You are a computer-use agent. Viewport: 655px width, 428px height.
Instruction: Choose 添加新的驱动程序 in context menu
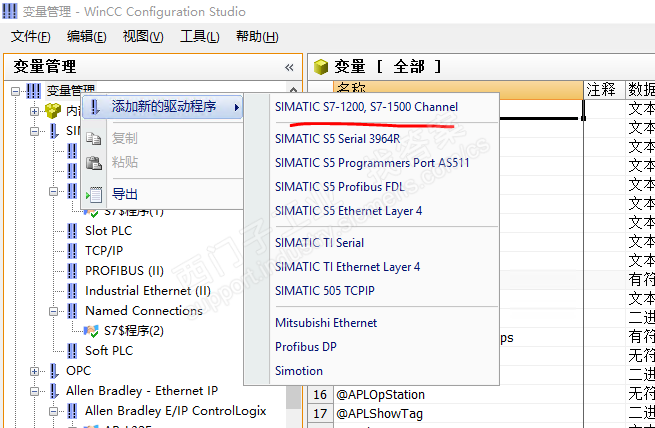[162, 107]
